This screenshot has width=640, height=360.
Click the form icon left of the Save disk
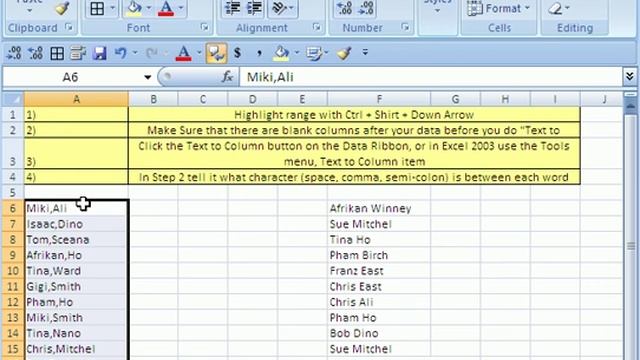point(78,53)
